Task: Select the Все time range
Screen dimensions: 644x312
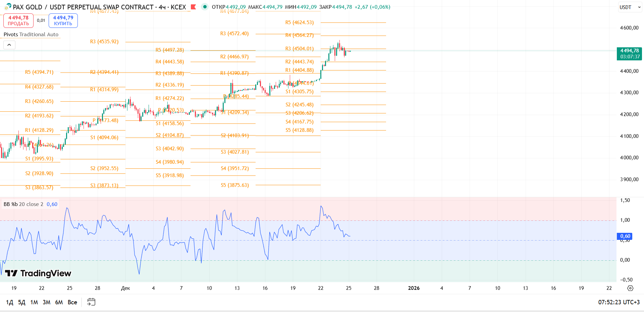Action: pos(72,302)
